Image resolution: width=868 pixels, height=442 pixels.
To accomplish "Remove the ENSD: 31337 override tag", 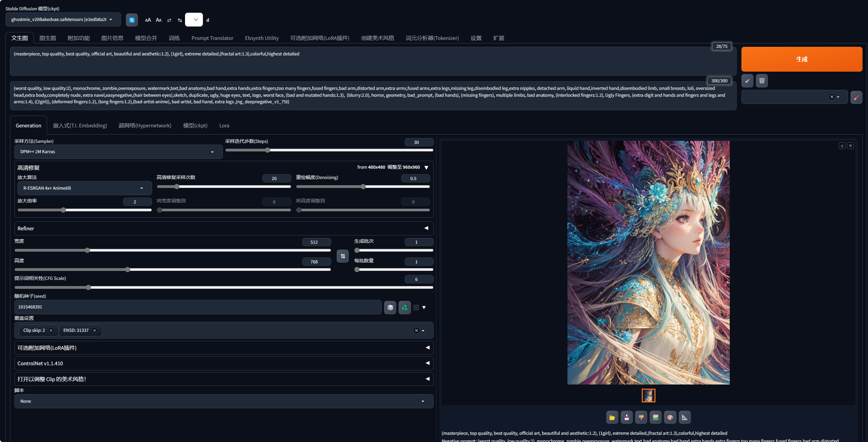I will click(x=95, y=330).
